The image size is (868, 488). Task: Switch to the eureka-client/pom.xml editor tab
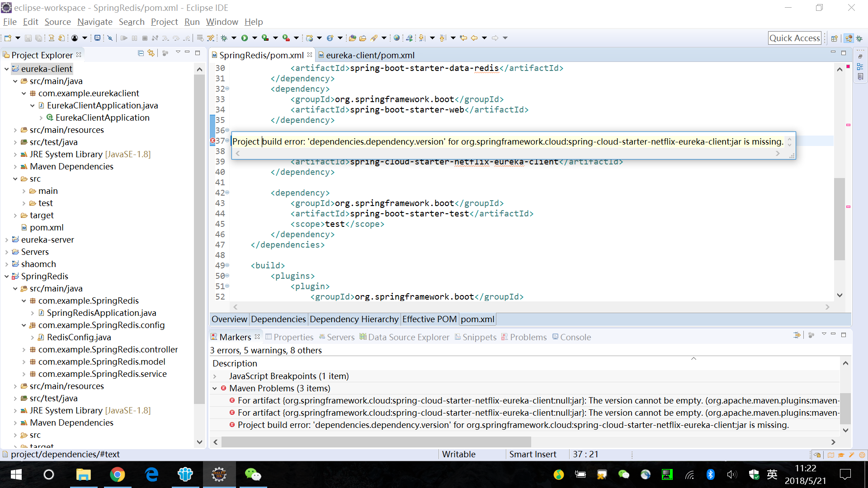coord(366,55)
